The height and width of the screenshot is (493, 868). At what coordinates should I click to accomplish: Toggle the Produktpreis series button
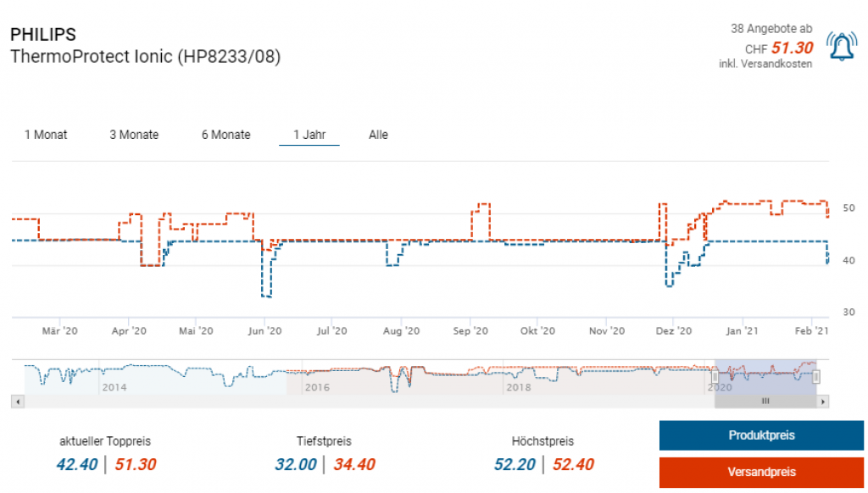coord(761,435)
